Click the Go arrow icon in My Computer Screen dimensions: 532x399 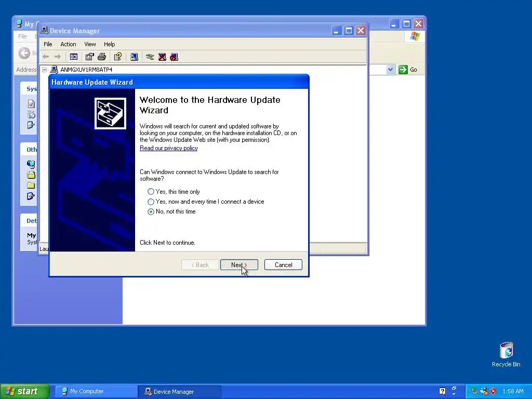pyautogui.click(x=403, y=70)
